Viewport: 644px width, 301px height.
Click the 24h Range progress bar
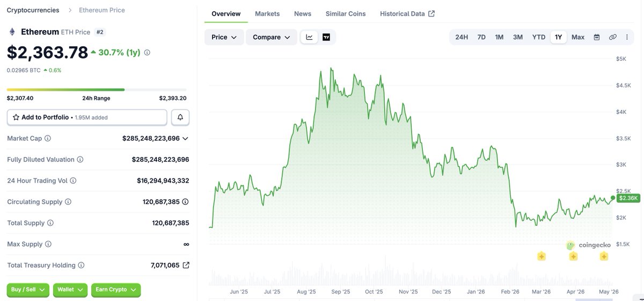97,90
